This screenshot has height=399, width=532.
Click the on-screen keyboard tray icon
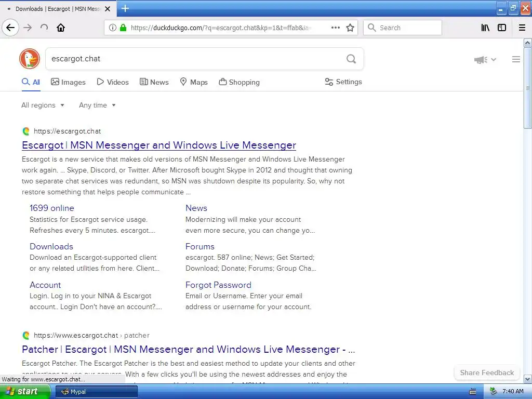[472, 392]
